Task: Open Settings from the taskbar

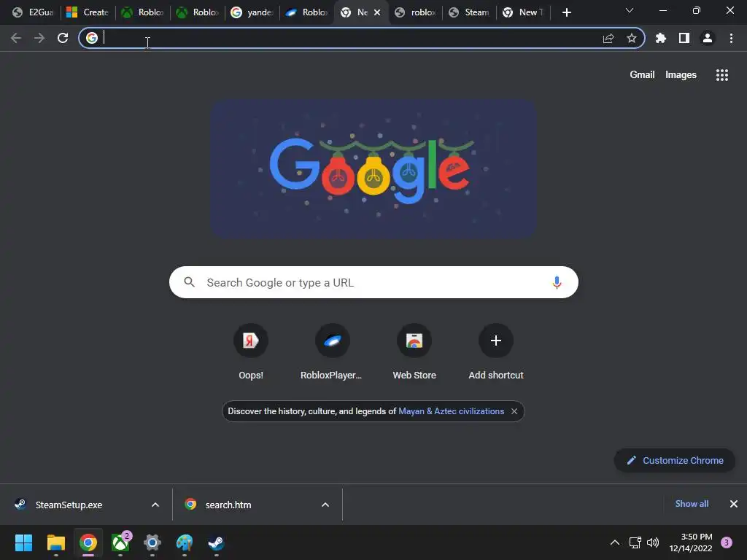Action: [x=152, y=542]
